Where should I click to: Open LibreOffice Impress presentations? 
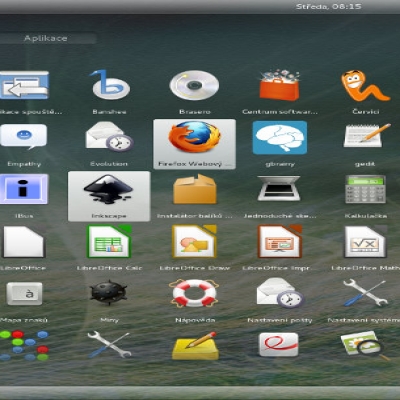(x=280, y=242)
